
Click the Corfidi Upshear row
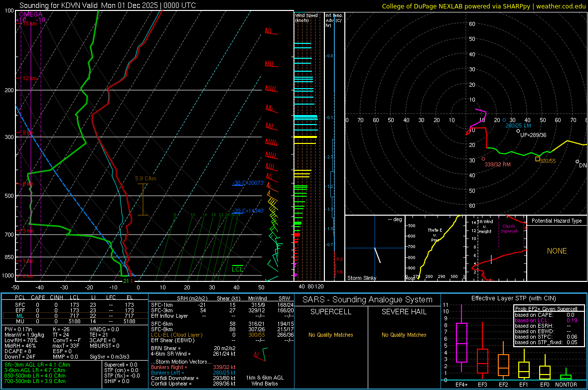click(x=193, y=384)
